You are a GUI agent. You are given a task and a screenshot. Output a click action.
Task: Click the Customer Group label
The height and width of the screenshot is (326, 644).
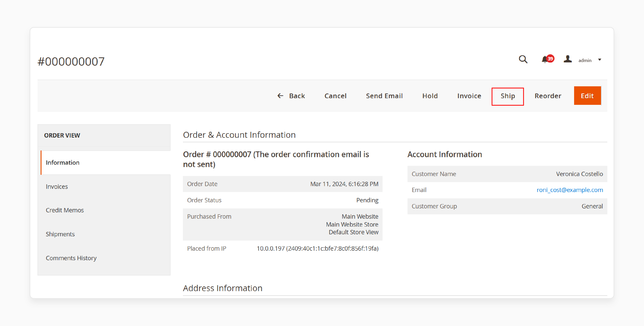click(434, 206)
